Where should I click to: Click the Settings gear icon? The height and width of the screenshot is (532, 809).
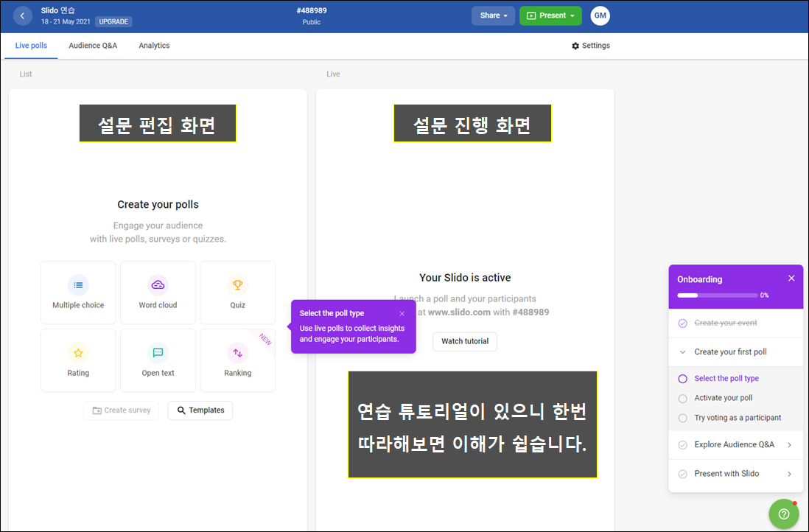point(575,46)
